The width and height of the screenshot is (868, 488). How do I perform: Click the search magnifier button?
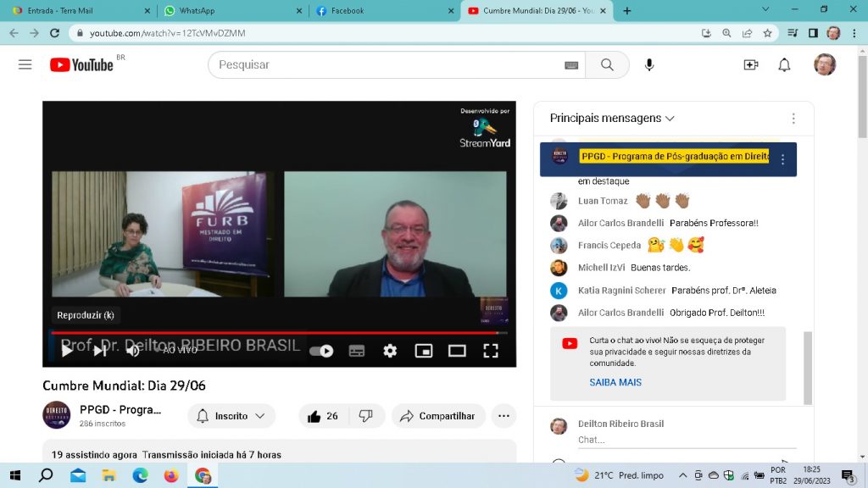[607, 64]
